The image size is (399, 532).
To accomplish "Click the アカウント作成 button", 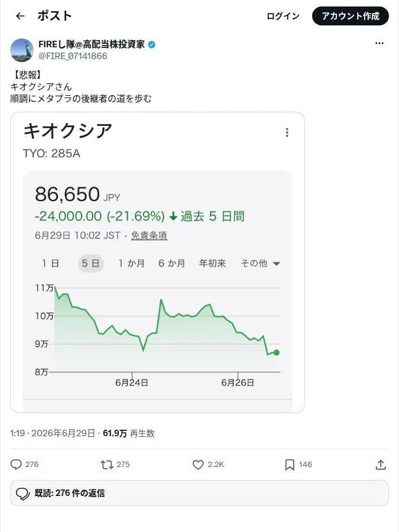I will point(351,16).
